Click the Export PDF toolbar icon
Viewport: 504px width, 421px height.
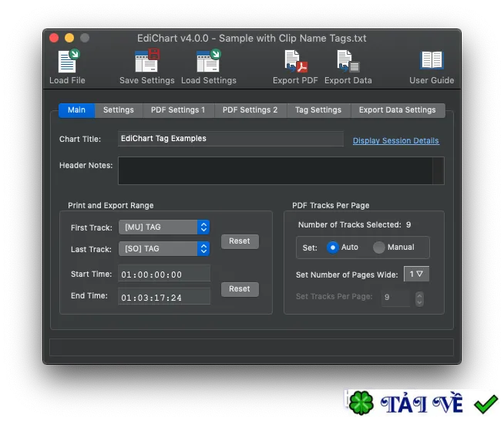pyautogui.click(x=296, y=61)
